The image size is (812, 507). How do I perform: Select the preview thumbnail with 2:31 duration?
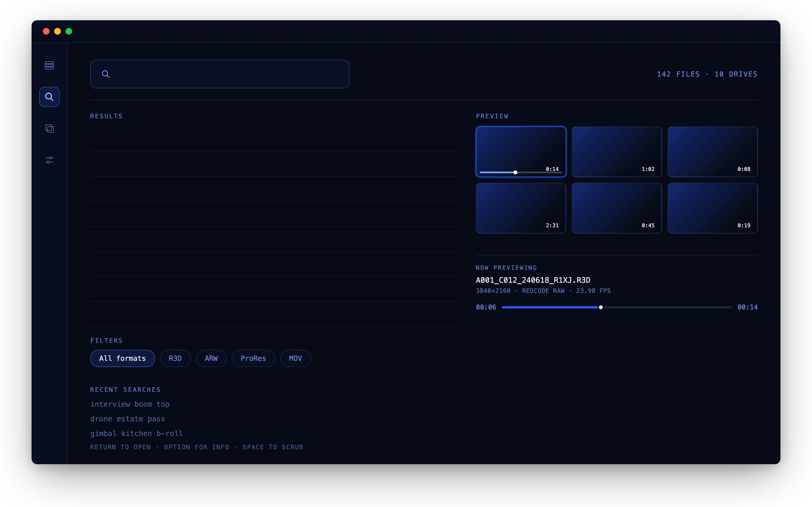(x=521, y=208)
